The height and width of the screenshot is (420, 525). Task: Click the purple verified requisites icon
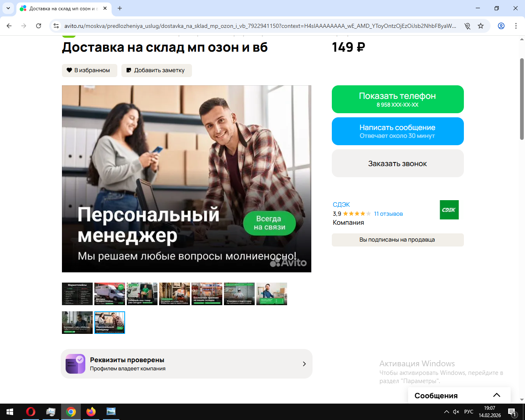(75, 364)
